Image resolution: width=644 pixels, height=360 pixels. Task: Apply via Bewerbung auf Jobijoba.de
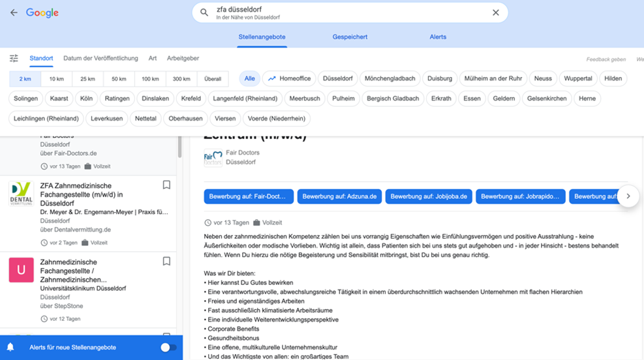click(x=429, y=196)
